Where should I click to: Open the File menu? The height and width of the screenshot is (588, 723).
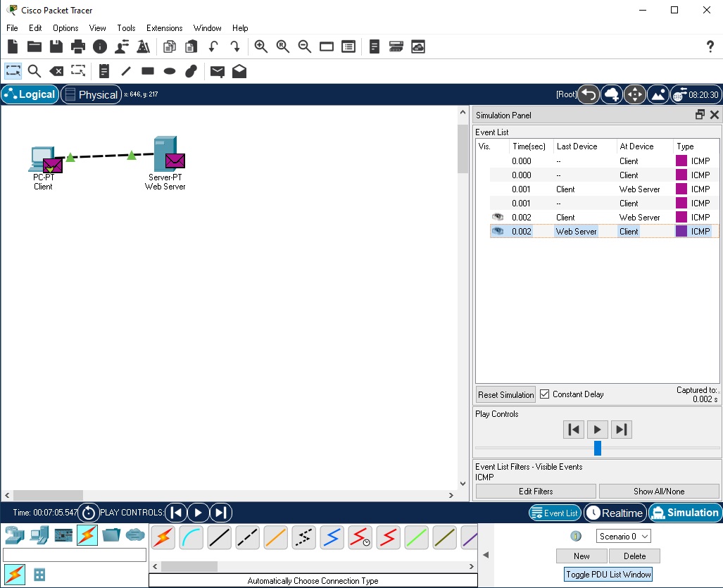12,28
